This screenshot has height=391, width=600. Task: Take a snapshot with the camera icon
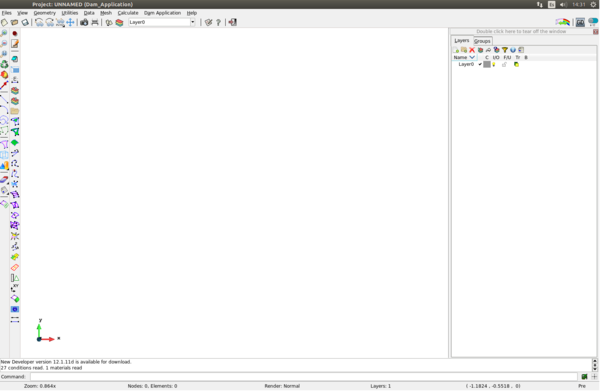click(84, 23)
